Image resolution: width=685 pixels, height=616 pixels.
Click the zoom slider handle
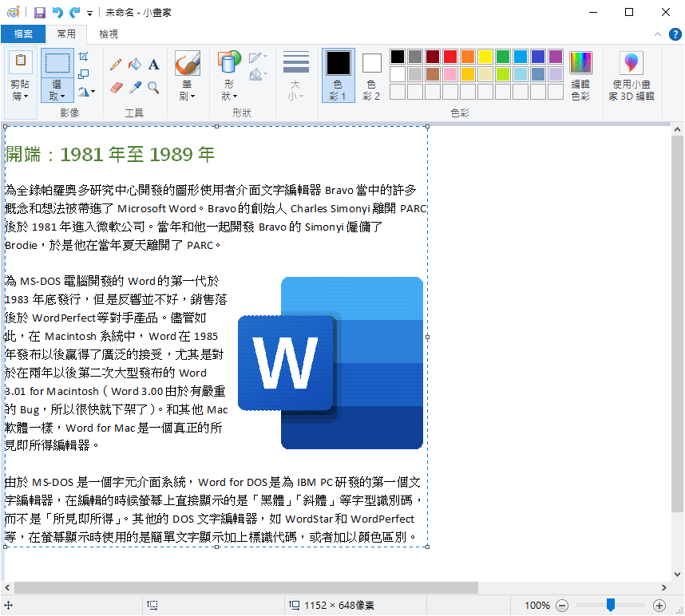(x=611, y=605)
